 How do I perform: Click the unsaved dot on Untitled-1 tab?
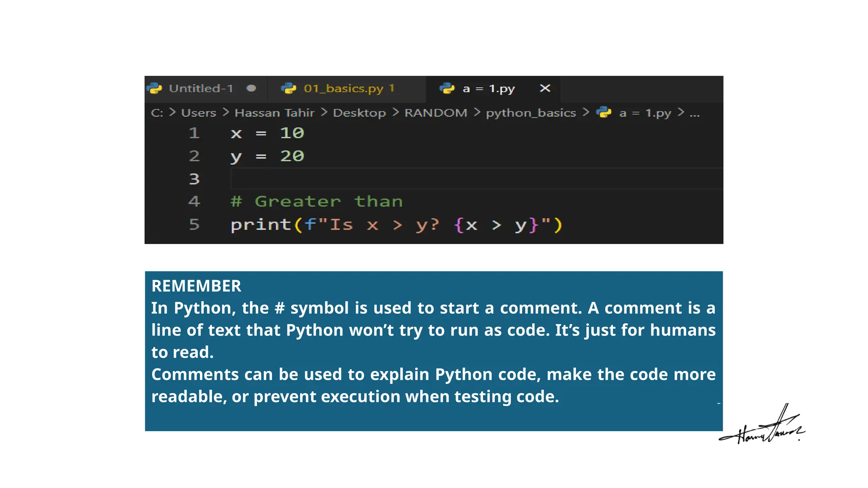pos(251,88)
